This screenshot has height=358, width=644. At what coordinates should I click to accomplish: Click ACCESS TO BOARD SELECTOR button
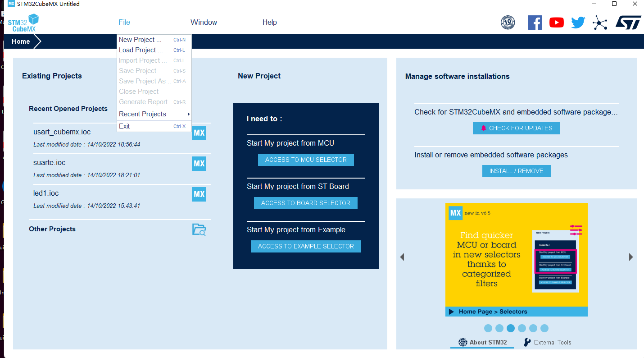306,203
